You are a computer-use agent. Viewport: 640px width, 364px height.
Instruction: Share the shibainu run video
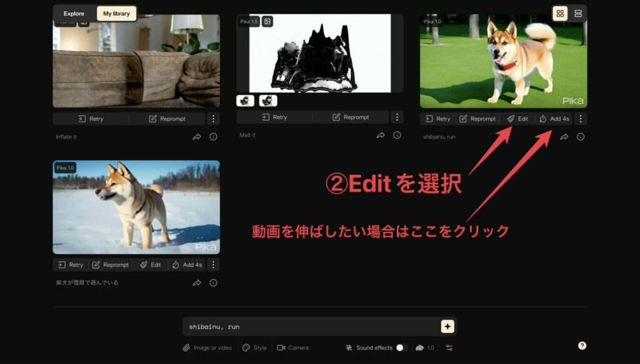point(565,136)
